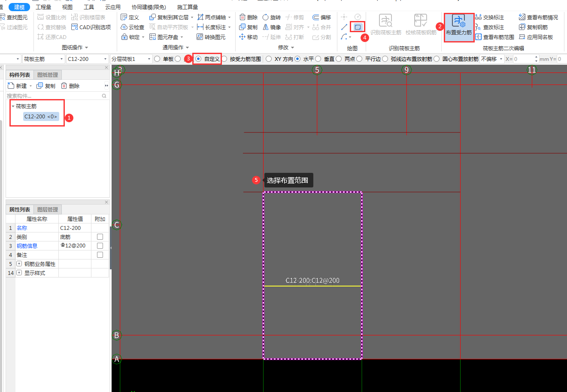Collapse the 筏板主筋 tree node
Screen dimensions: 567x392
pos(13,106)
